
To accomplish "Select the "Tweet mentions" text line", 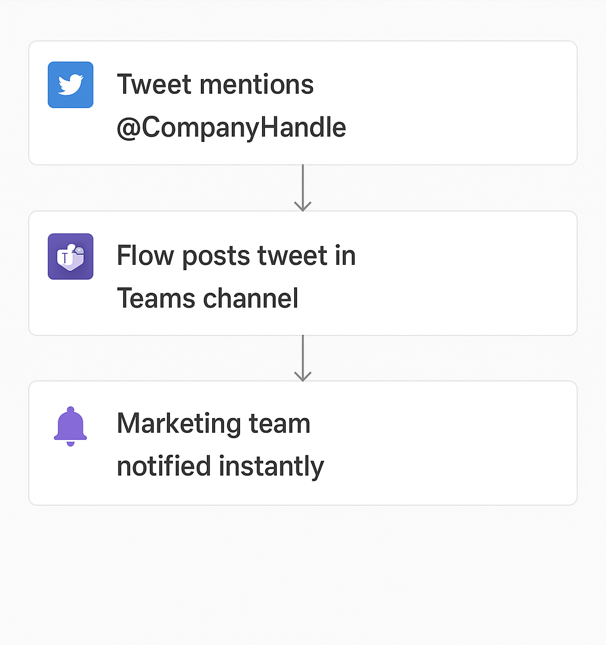I will [215, 85].
